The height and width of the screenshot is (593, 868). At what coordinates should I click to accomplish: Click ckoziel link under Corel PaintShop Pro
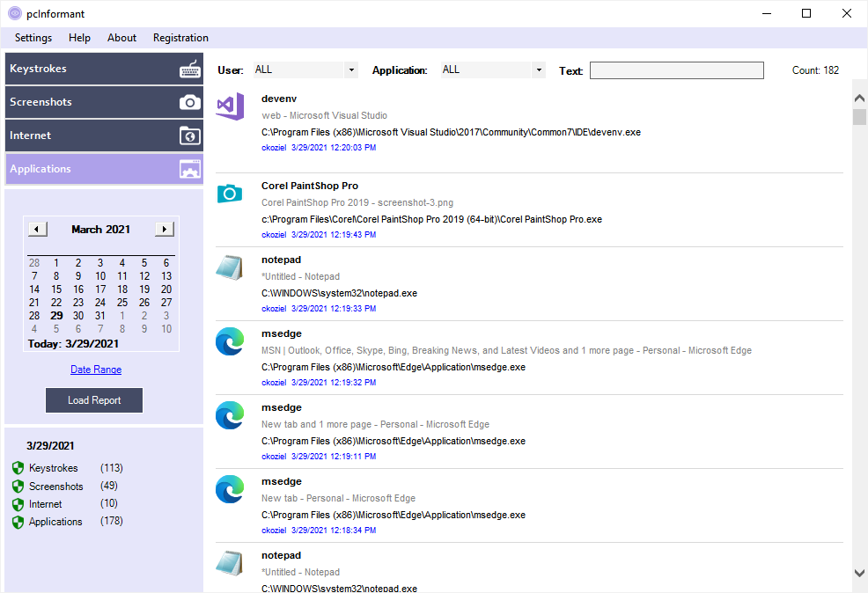[274, 235]
